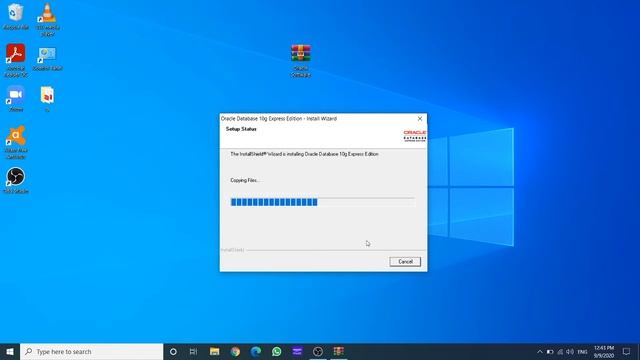Open network settings from system tray

click(560, 351)
